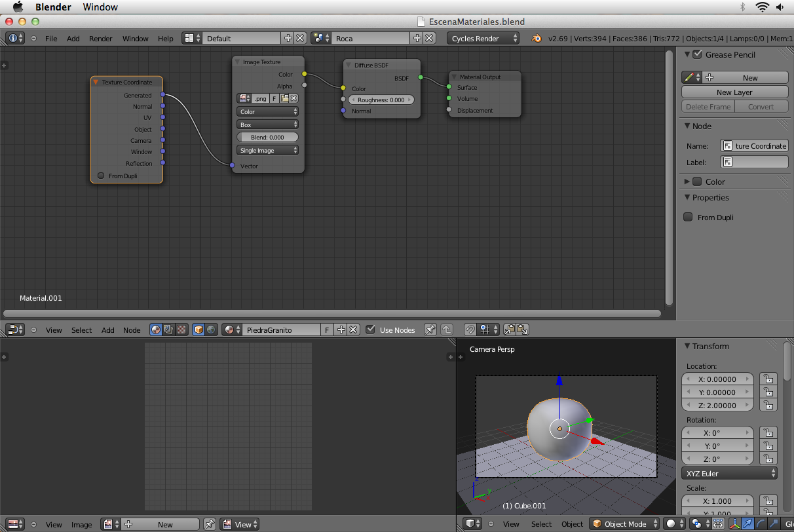Open image file browser icon in Image Texture node
Image resolution: width=794 pixels, height=532 pixels.
(x=284, y=98)
